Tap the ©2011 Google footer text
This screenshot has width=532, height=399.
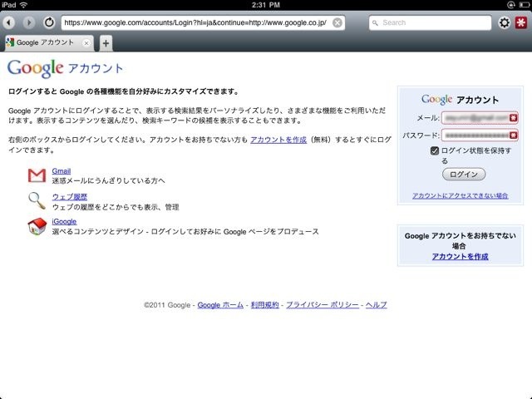[x=167, y=305]
